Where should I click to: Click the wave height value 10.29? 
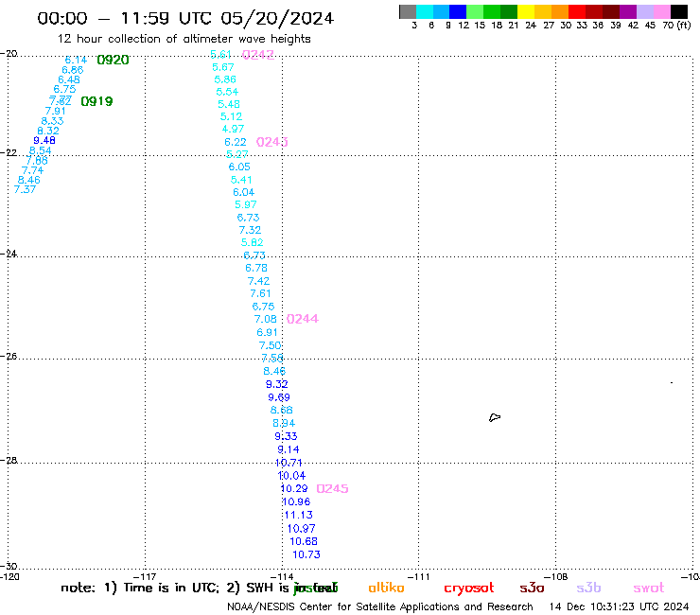294,488
